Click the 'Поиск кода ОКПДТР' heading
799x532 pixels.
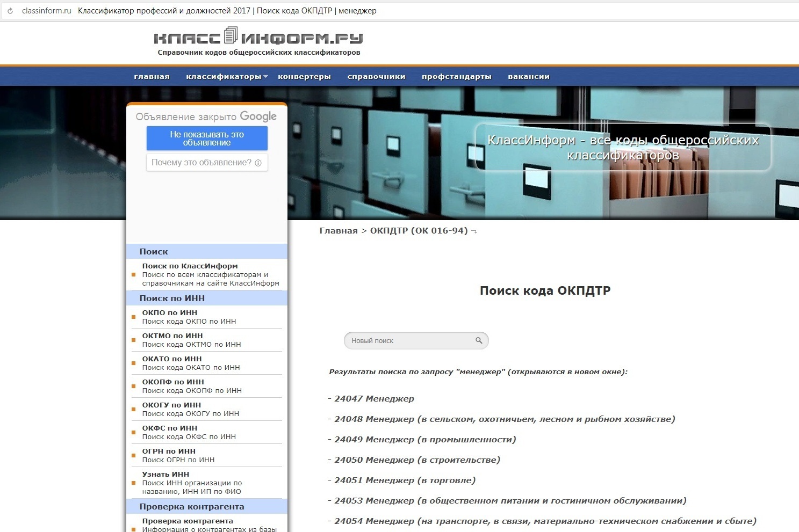[x=545, y=290]
